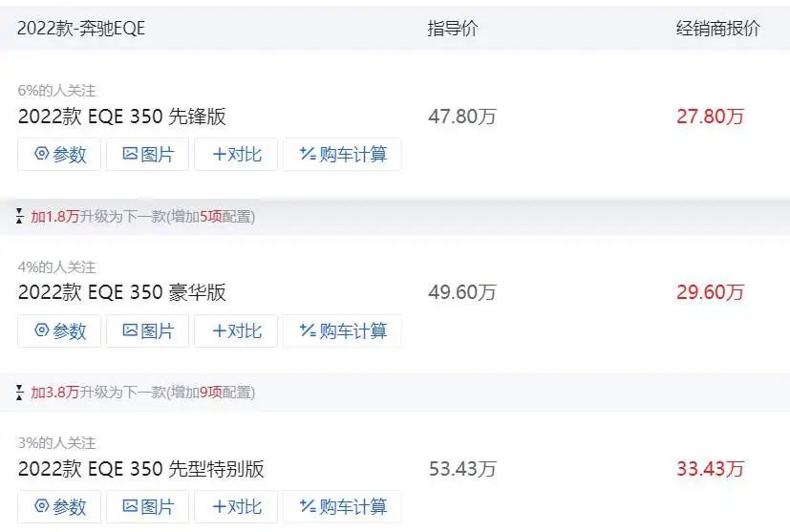Open the 2022款 EQE 350 先型特别版 link

point(140,469)
